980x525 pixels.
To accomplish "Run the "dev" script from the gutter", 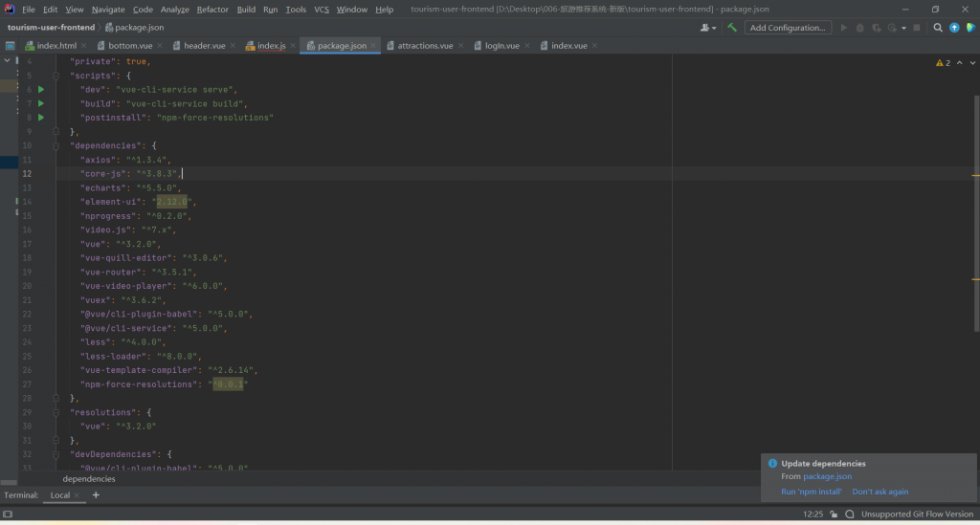I will pyautogui.click(x=41, y=89).
